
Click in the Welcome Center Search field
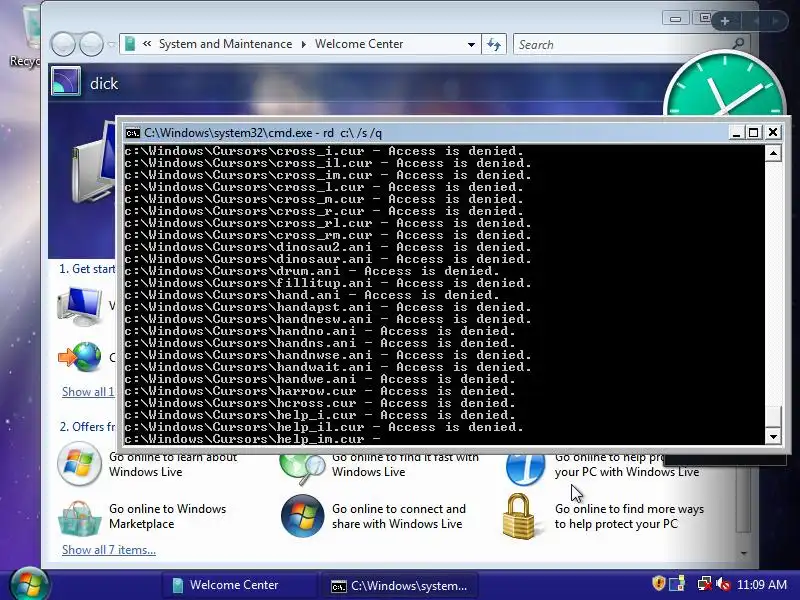(623, 44)
